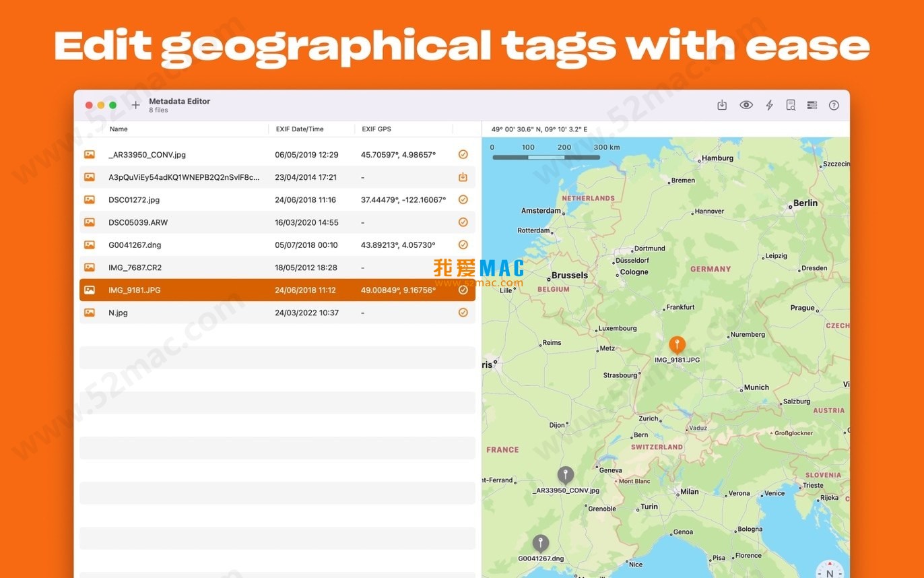
Task: Select the A3pQuViEy54adKQ1WNEPB2Q2nSvlF8c file name
Action: 184,177
